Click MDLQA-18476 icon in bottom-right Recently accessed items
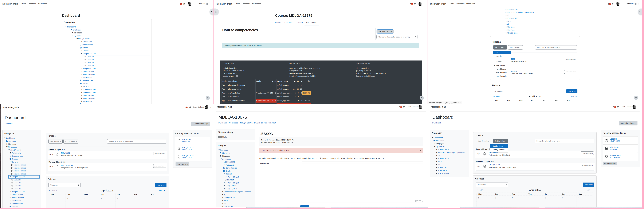Screen dimensions: 644x209 point(606,157)
